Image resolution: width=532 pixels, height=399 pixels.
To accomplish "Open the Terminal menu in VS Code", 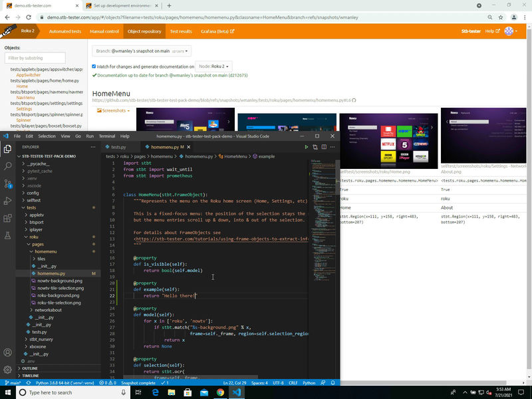I will (106, 136).
